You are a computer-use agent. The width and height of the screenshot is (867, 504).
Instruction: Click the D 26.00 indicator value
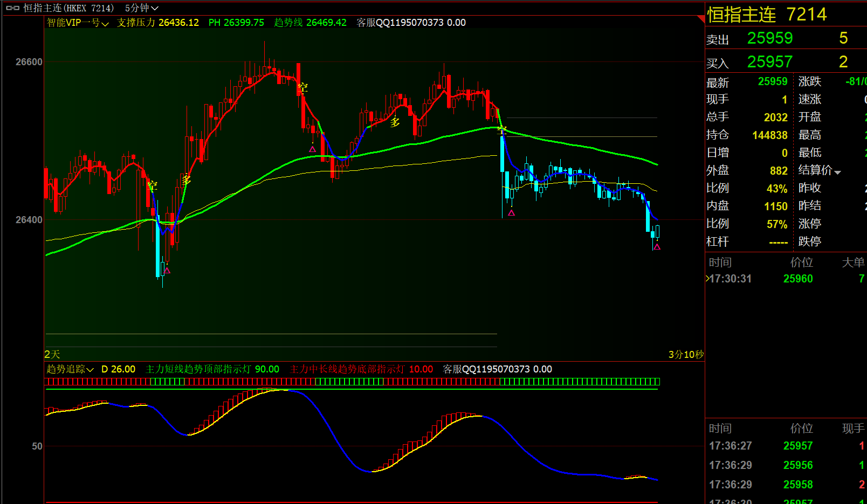[x=118, y=369]
